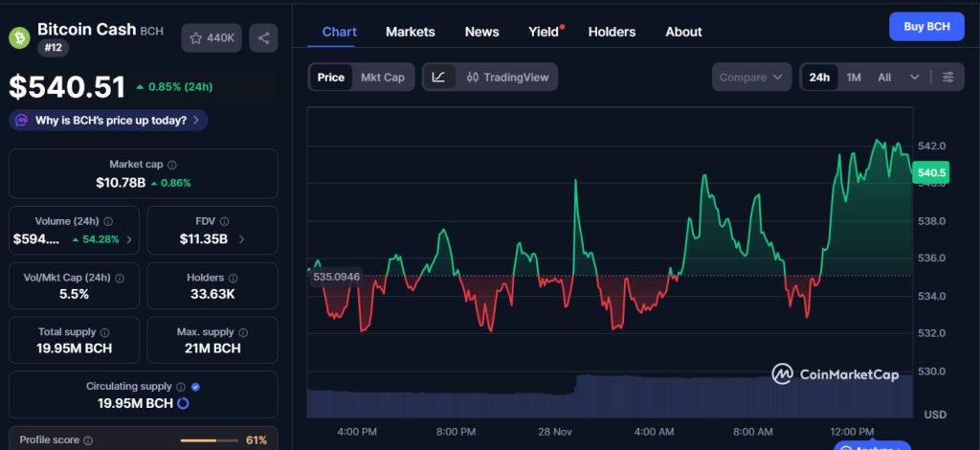Viewport: 980px width, 450px height.
Task: Click the share icon button
Action: pyautogui.click(x=263, y=38)
